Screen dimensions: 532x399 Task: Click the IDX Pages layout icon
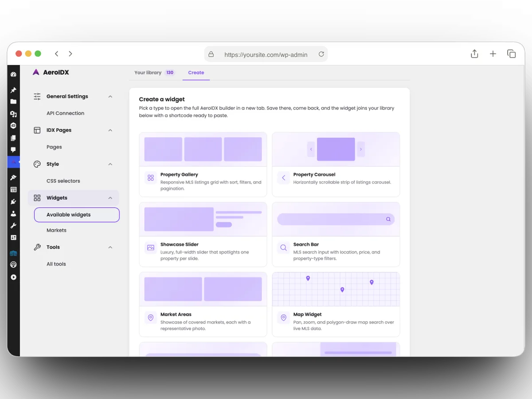click(x=37, y=130)
